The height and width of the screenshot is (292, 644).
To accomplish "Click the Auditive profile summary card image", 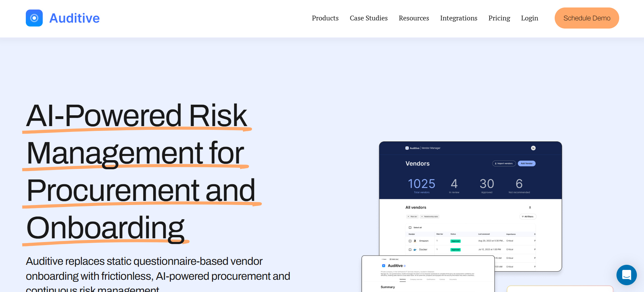I will 428,274.
